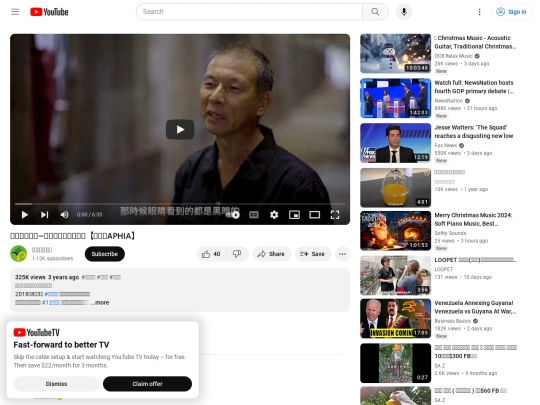Dismiss the YouTube TV offer

click(x=56, y=384)
